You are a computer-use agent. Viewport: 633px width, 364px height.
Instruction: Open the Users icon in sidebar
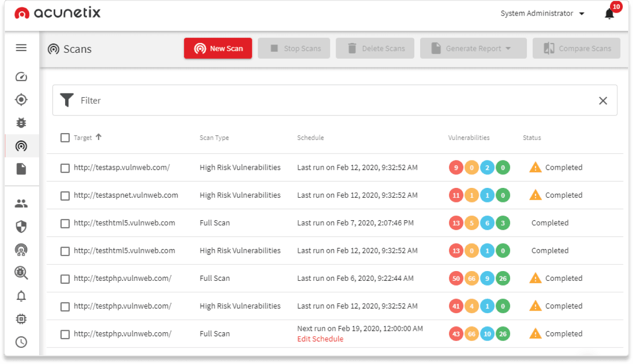[x=21, y=204]
